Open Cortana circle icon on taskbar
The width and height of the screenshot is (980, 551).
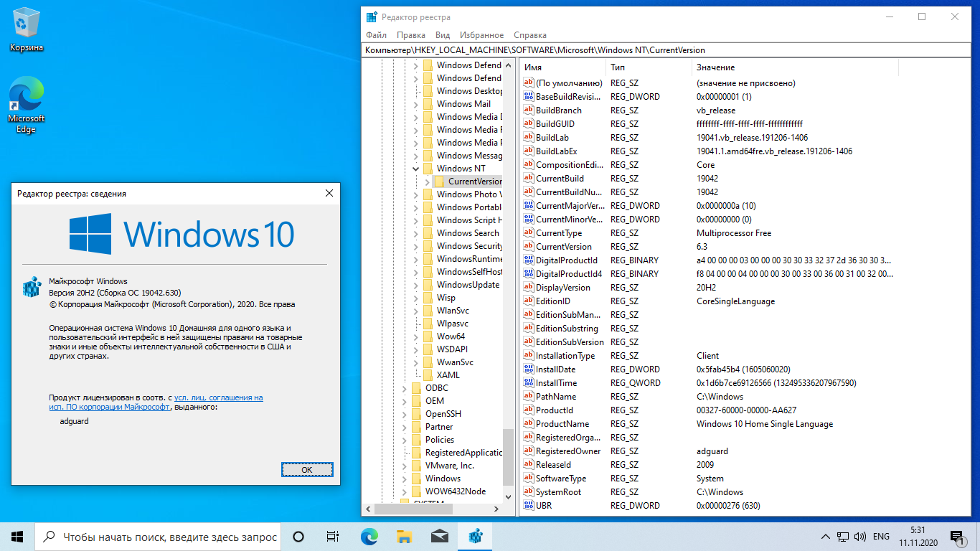pyautogui.click(x=298, y=537)
